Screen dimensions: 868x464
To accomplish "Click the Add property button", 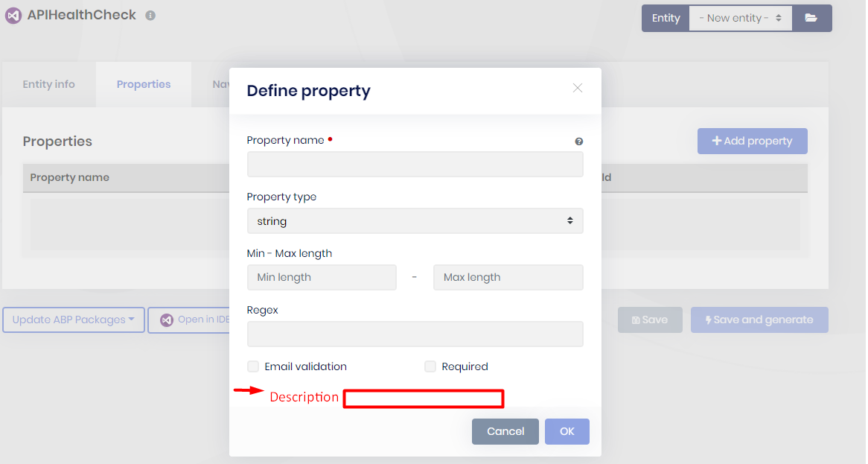I will point(752,142).
